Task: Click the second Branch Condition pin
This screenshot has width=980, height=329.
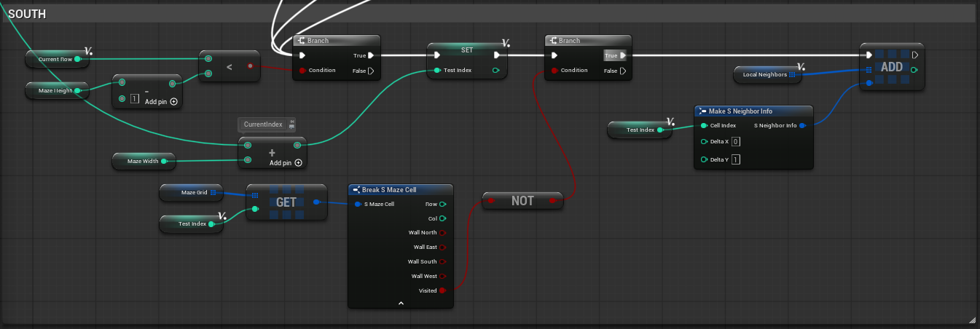Action: click(x=554, y=71)
